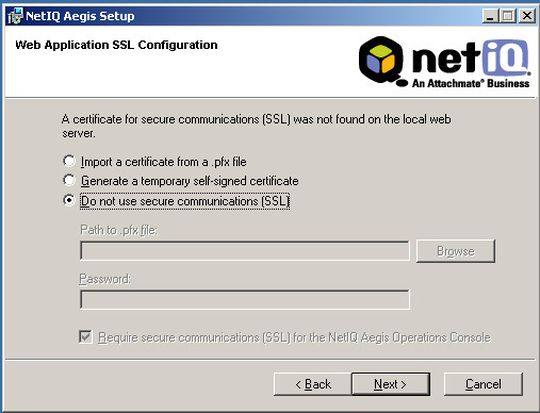540x413 pixels.
Task: Select Do not use secure communications option
Action: tap(69, 201)
